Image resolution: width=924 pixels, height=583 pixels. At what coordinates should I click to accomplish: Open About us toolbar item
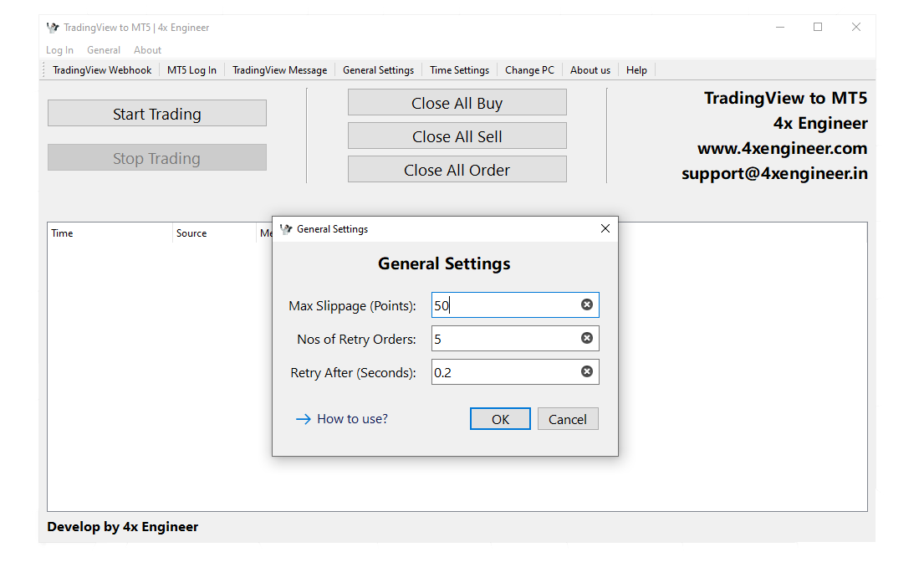[590, 70]
